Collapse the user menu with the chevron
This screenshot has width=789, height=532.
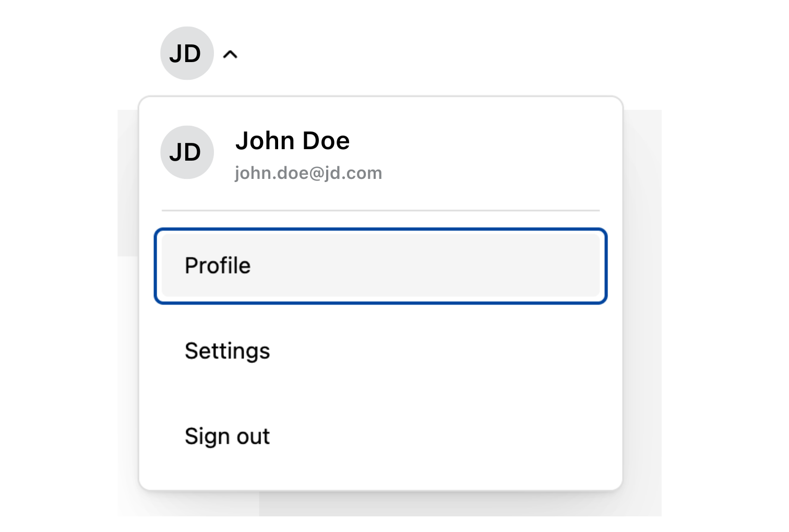(230, 54)
